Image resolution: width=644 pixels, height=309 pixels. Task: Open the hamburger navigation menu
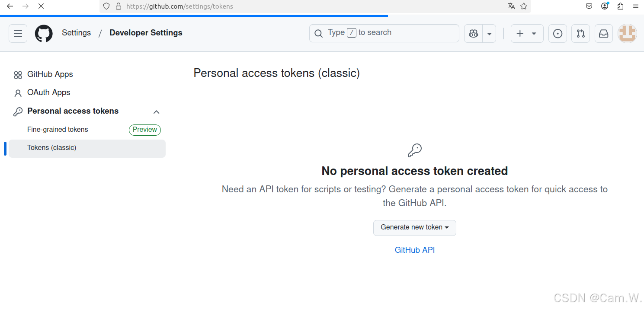(18, 33)
